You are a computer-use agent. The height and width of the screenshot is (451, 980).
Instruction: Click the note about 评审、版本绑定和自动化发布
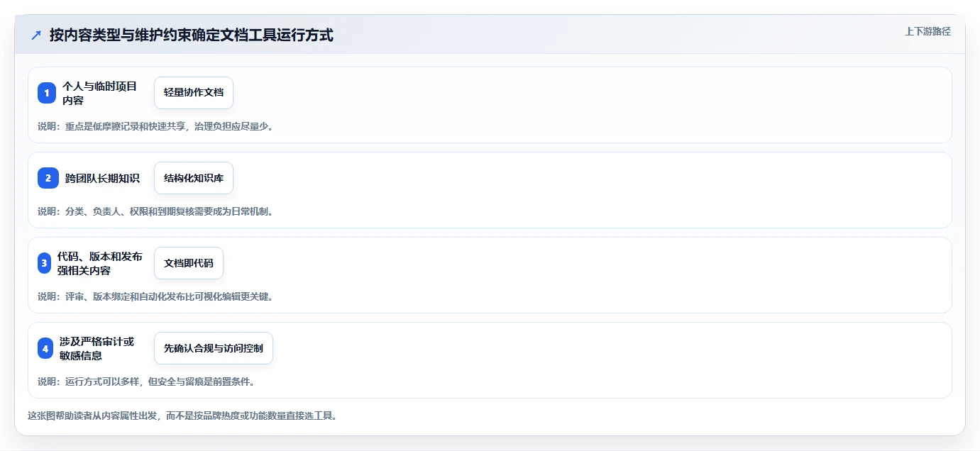click(x=155, y=296)
